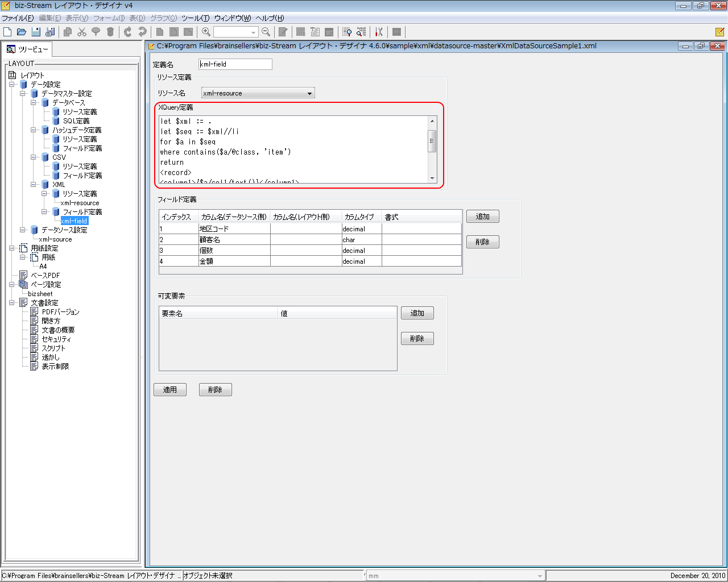Open the ウィンドウ menu
The width and height of the screenshot is (728, 582).
coord(232,18)
